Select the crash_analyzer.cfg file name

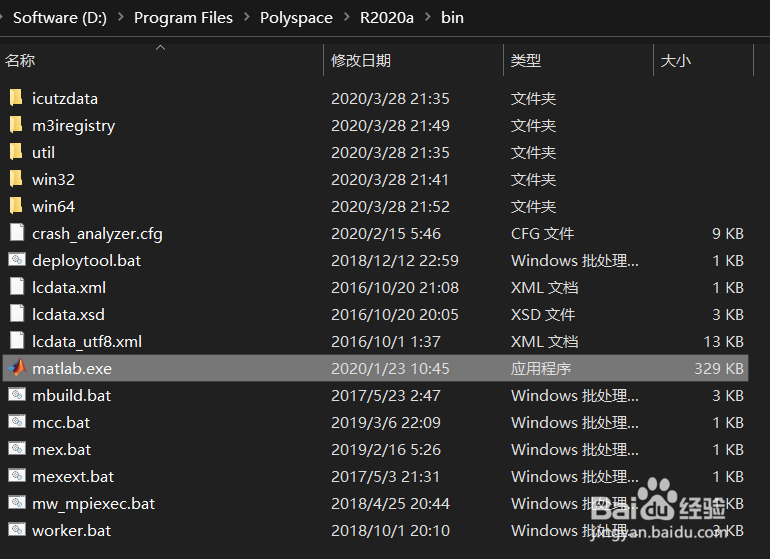(x=97, y=234)
